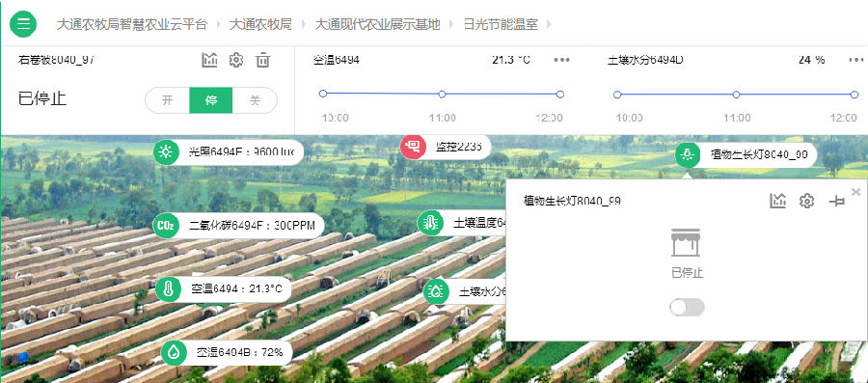Open settings gear in 植物生长灯 popup
868x383 pixels.
tap(806, 201)
